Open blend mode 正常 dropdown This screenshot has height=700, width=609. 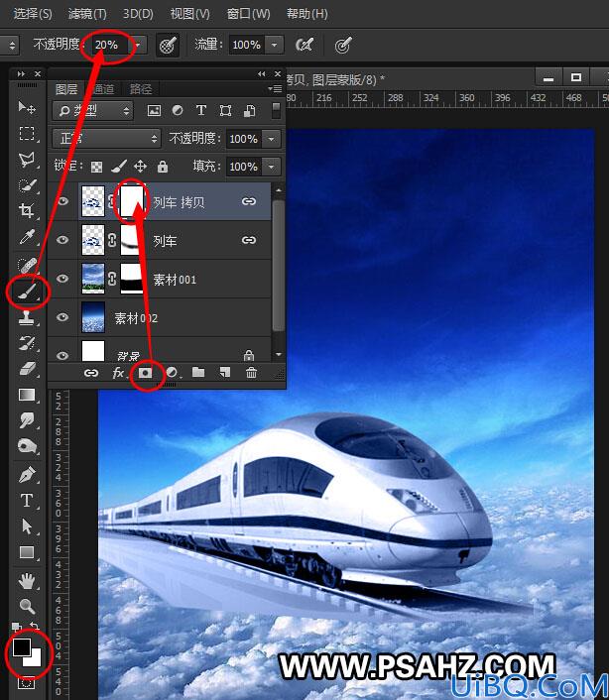(x=106, y=139)
